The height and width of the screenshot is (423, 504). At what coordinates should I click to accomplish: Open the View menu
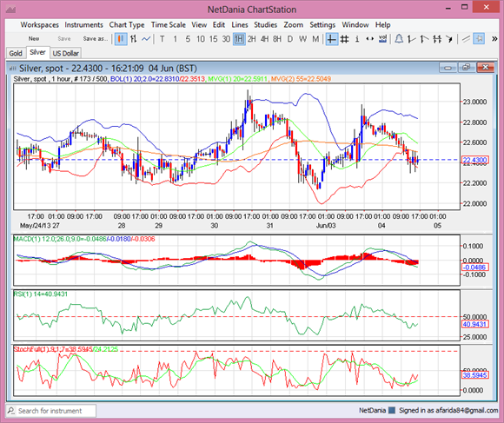pyautogui.click(x=199, y=24)
